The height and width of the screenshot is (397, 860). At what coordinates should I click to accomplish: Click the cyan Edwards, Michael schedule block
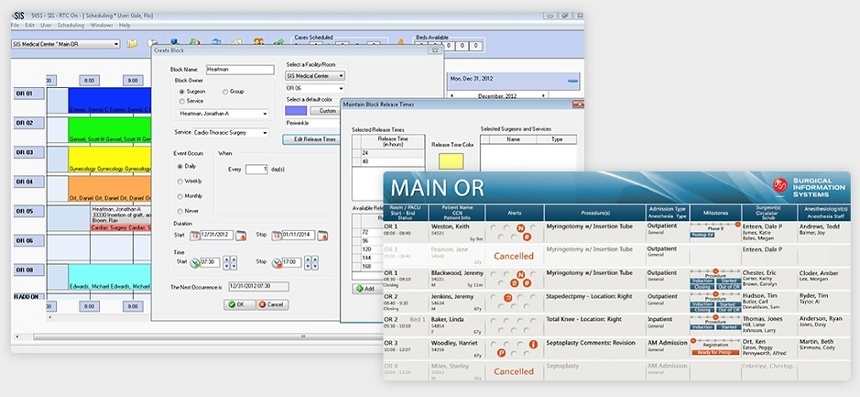point(110,277)
